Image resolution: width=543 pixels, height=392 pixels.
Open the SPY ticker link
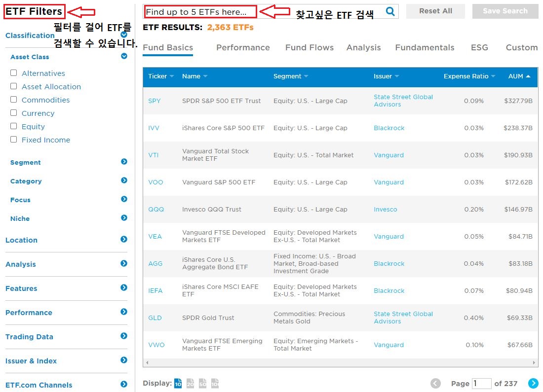pos(155,101)
